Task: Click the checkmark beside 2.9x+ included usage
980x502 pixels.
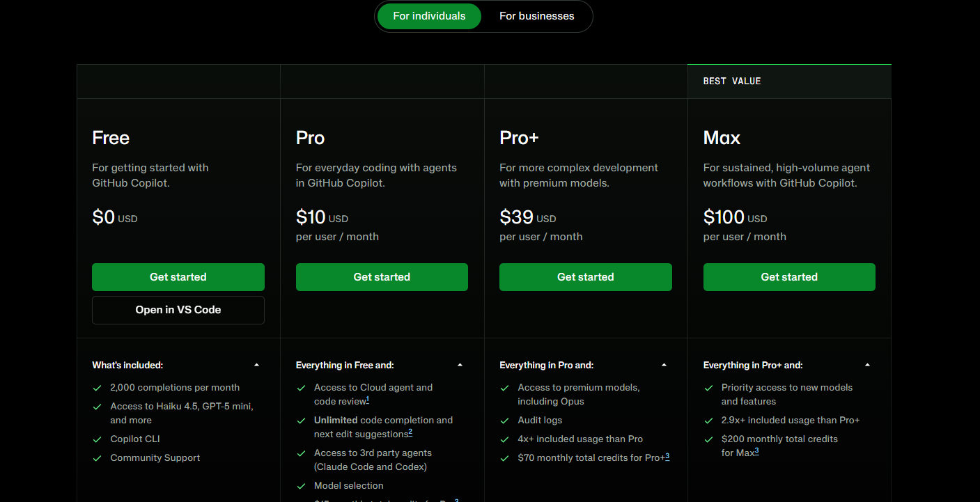Action: point(708,421)
